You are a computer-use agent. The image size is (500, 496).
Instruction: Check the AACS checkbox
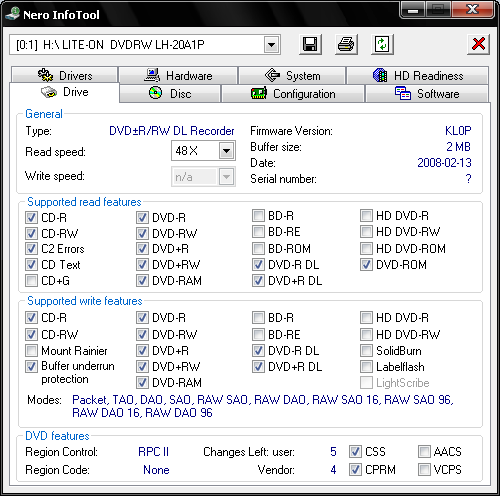424,452
